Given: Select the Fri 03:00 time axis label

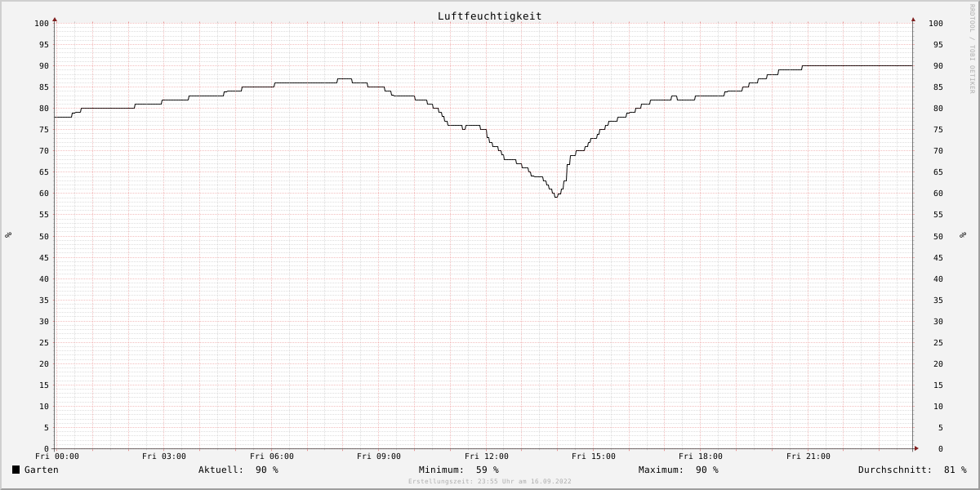Looking at the screenshot, I should (164, 457).
